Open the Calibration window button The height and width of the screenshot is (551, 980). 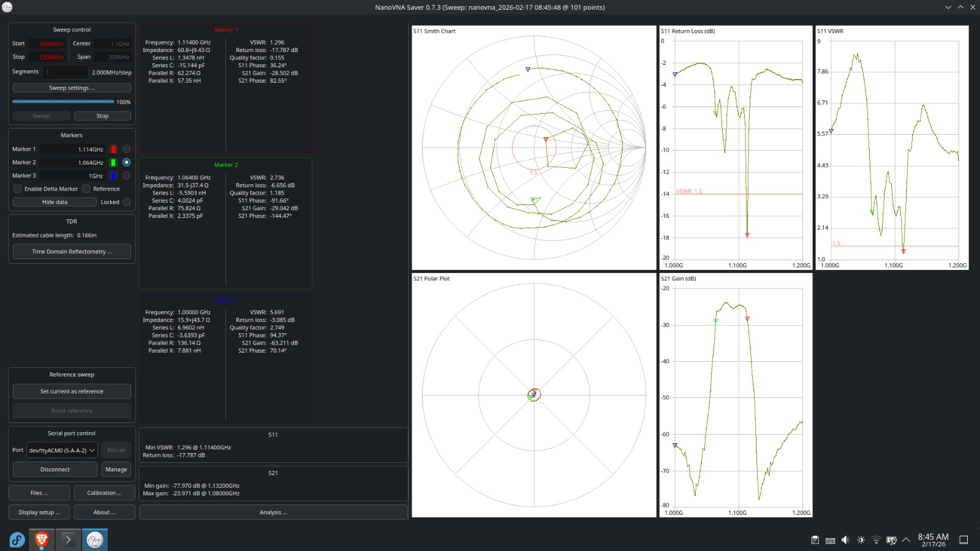(x=104, y=493)
